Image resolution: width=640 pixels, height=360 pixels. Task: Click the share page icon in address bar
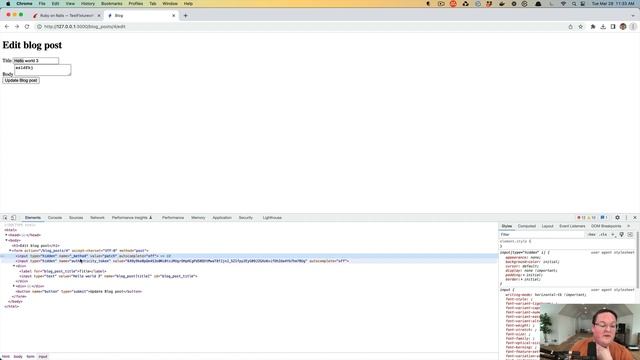[x=570, y=27]
